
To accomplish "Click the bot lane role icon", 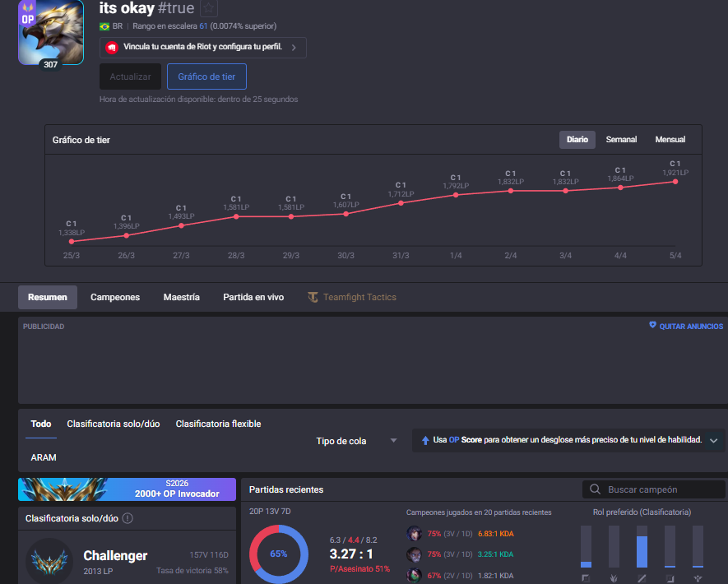I will (x=670, y=578).
